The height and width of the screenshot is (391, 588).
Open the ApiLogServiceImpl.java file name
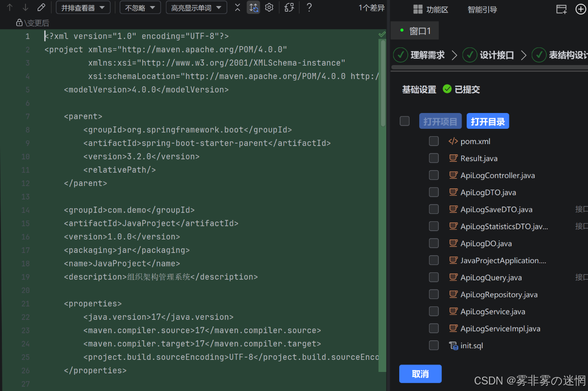coord(500,329)
